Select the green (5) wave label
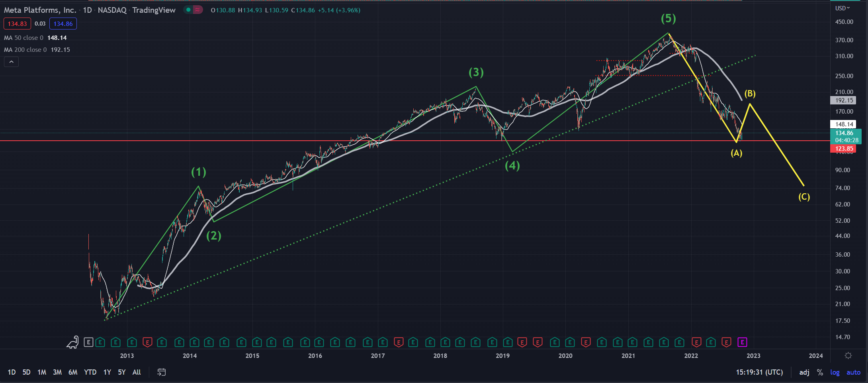 pos(669,18)
